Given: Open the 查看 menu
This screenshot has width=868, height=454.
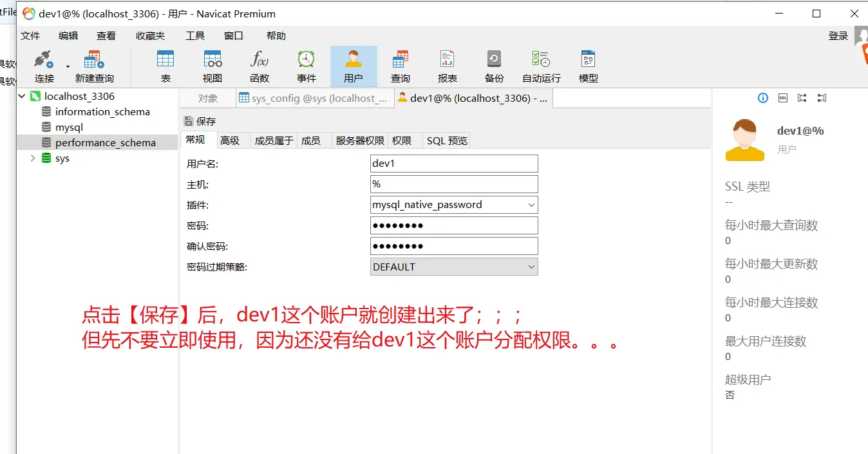Looking at the screenshot, I should [x=106, y=36].
